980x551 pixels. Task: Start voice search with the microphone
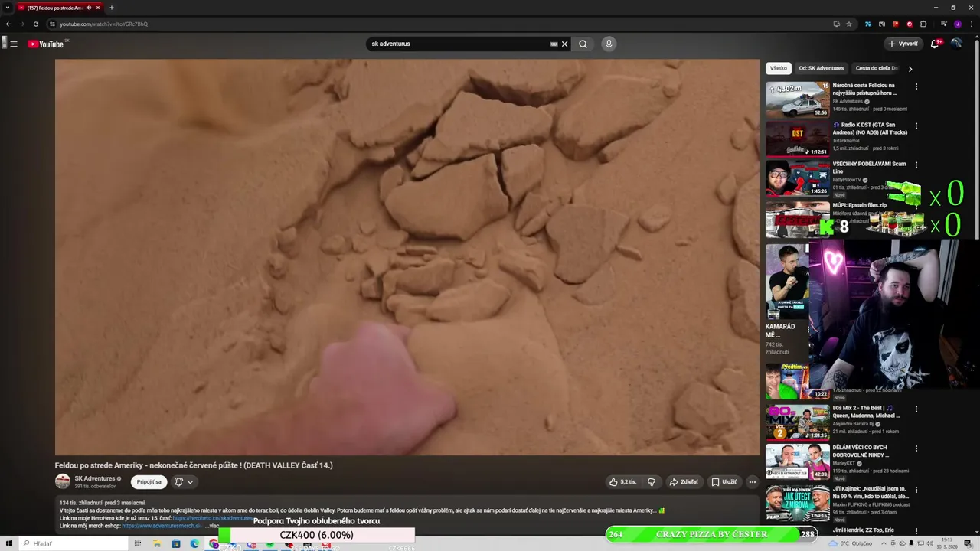609,44
